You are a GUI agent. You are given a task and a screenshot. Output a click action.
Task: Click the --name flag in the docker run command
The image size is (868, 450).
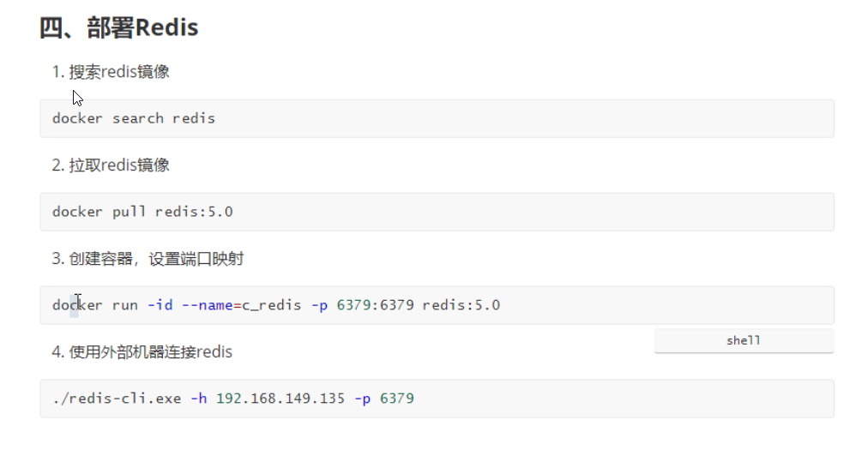207,305
